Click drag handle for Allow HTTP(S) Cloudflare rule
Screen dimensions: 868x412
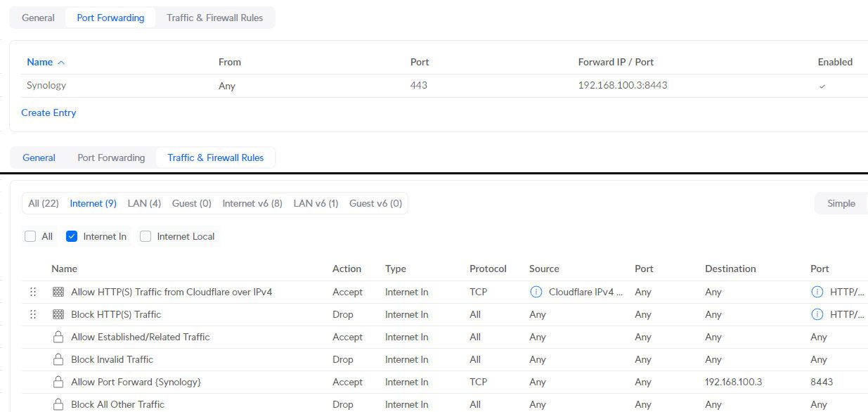32,292
